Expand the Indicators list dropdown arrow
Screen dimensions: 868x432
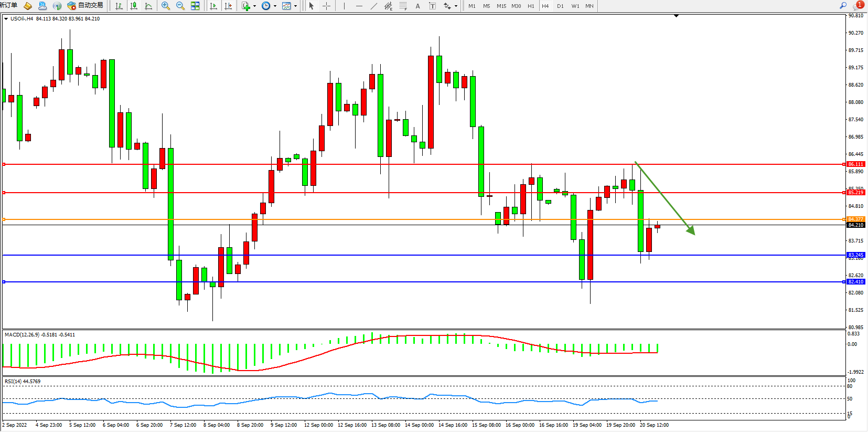tap(254, 6)
